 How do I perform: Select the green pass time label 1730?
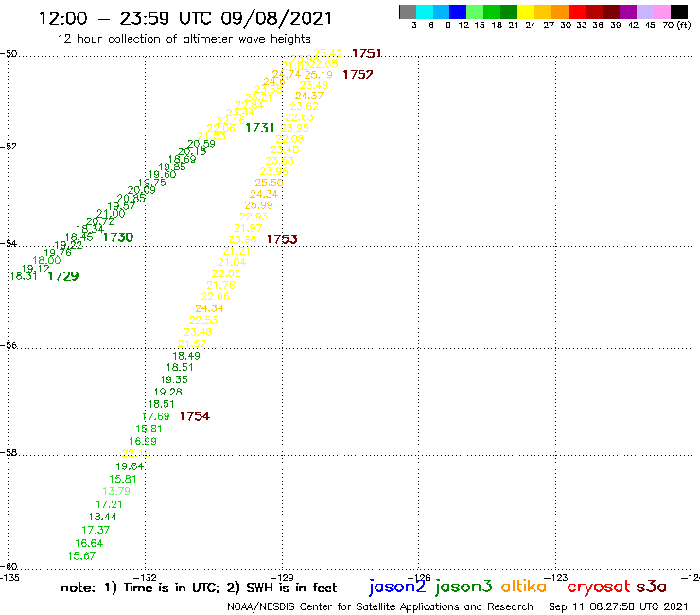tap(118, 237)
